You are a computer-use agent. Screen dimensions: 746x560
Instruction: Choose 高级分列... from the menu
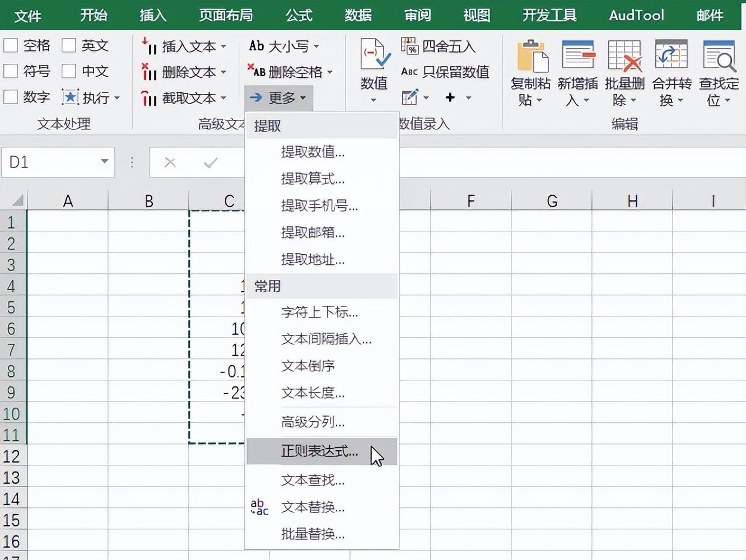pyautogui.click(x=322, y=422)
